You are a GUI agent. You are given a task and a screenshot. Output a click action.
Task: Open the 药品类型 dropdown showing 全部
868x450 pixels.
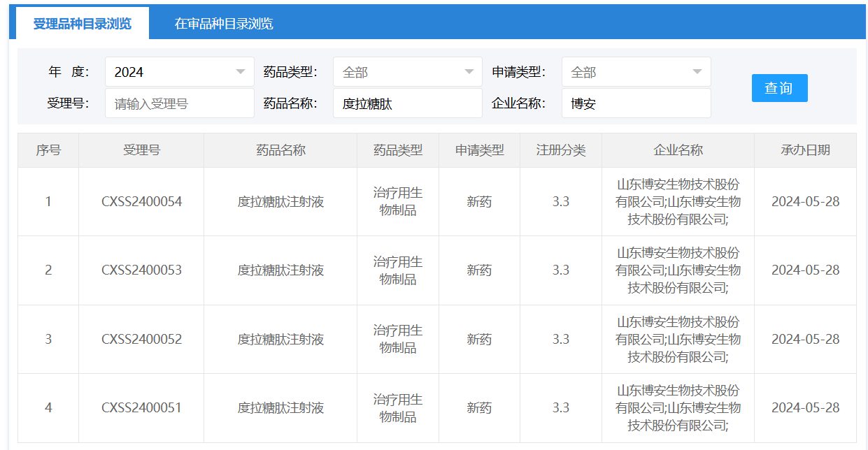(408, 72)
